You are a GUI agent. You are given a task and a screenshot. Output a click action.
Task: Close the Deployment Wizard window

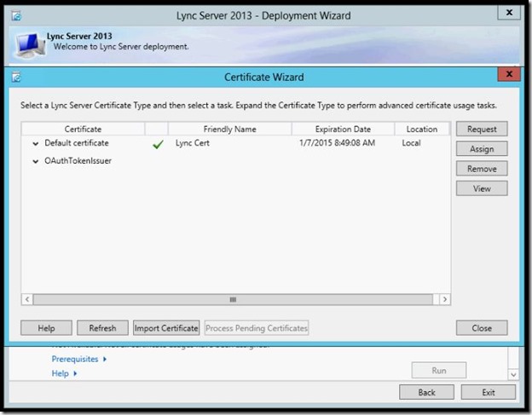[509, 13]
